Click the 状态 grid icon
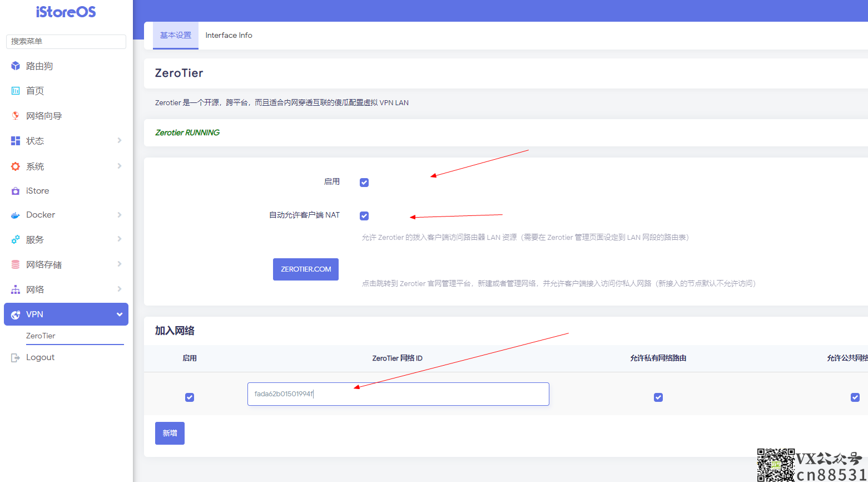 coord(16,141)
